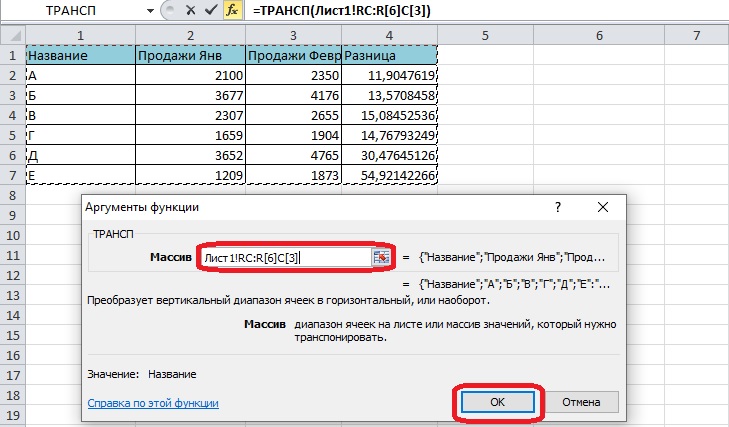Image resolution: width=729 pixels, height=427 pixels.
Task: Select cell with value 2655
Action: click(293, 115)
